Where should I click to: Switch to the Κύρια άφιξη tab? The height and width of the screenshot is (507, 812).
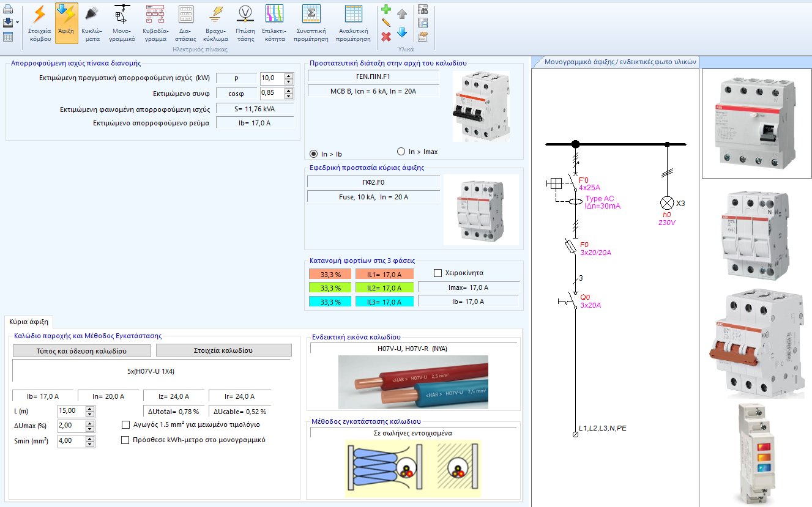coord(29,320)
